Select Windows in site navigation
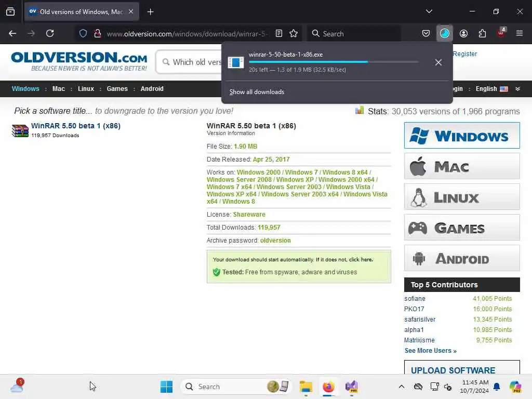532x399 pixels. click(x=25, y=88)
